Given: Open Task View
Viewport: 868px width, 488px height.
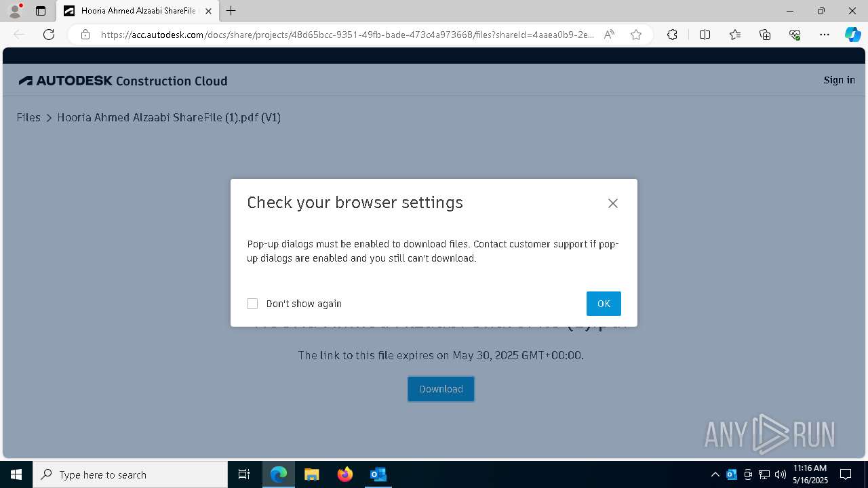Looking at the screenshot, I should click(x=244, y=474).
